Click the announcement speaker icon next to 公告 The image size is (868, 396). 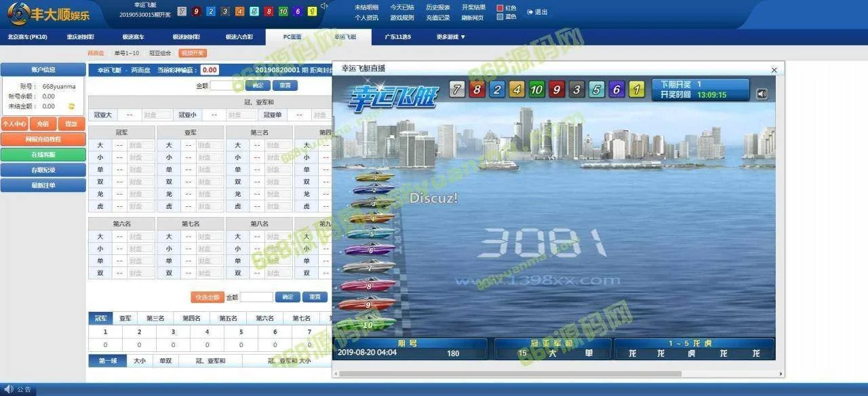click(x=9, y=389)
